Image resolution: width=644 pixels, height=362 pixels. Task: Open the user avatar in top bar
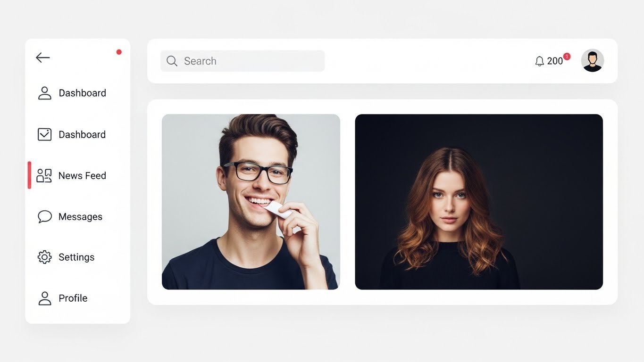(x=593, y=60)
